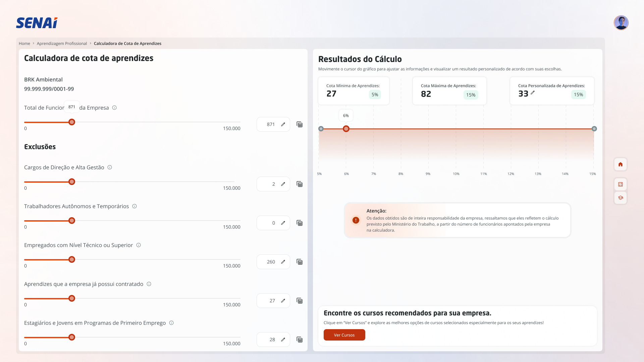Click the home icon in right sidebar
The image size is (644, 362).
click(620, 164)
